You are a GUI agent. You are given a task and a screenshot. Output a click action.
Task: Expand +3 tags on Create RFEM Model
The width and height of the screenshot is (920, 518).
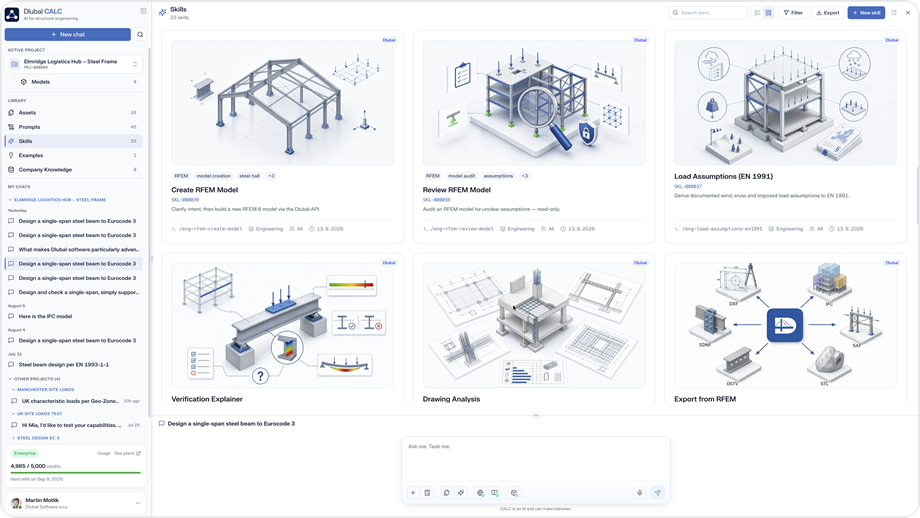point(271,176)
